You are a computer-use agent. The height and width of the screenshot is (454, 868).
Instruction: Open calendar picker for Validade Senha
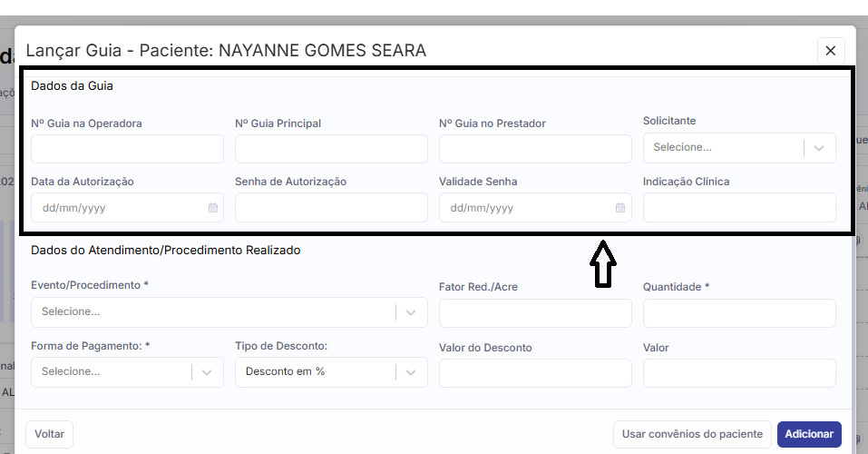(620, 208)
